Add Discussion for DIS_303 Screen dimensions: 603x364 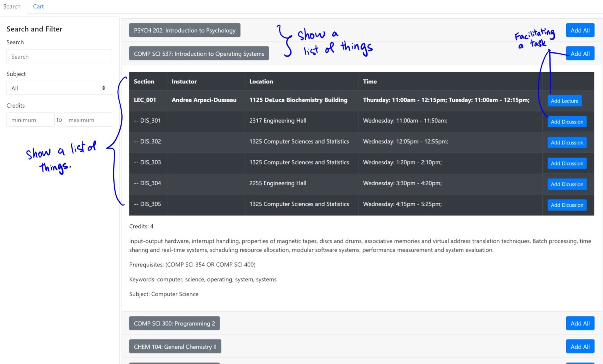click(567, 163)
